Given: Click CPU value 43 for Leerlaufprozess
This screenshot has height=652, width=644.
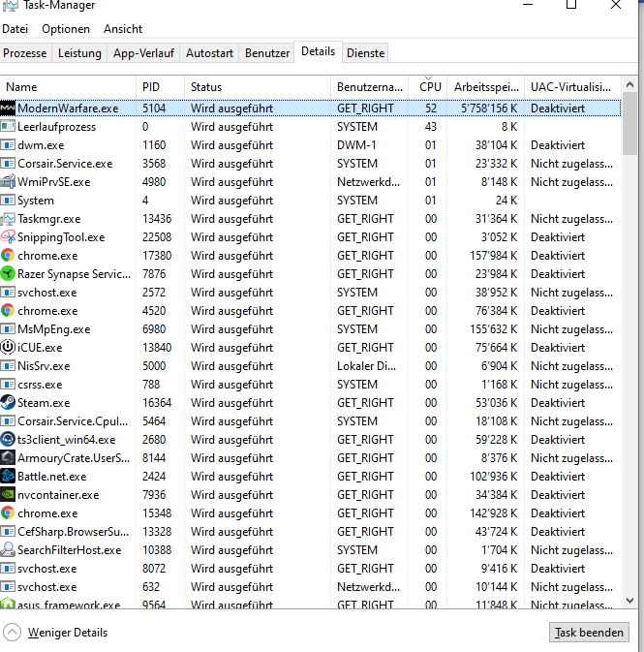Looking at the screenshot, I should click(x=431, y=127).
